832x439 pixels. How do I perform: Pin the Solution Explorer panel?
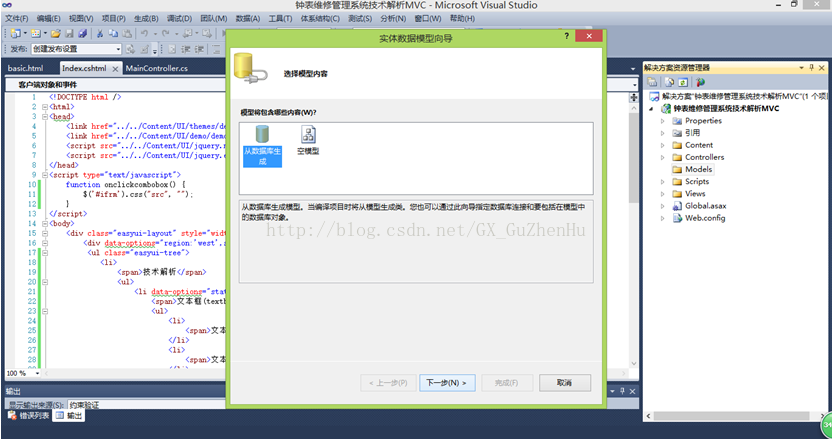click(x=811, y=67)
